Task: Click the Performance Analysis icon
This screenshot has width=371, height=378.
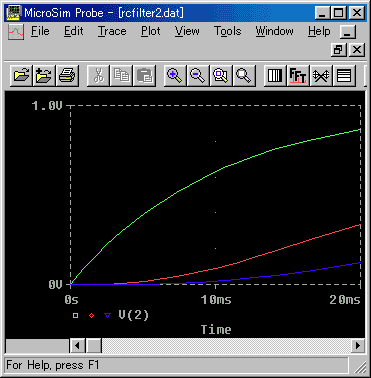Action: point(321,75)
